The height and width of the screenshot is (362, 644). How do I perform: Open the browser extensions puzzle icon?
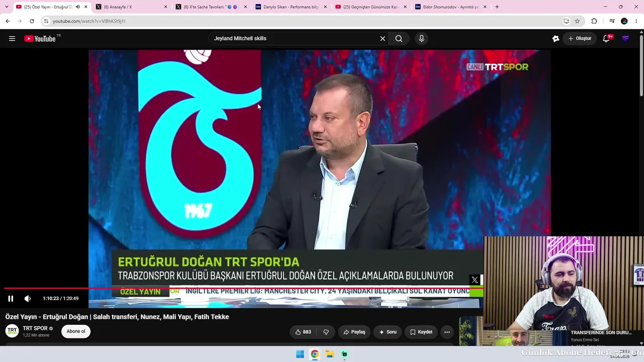point(594,21)
